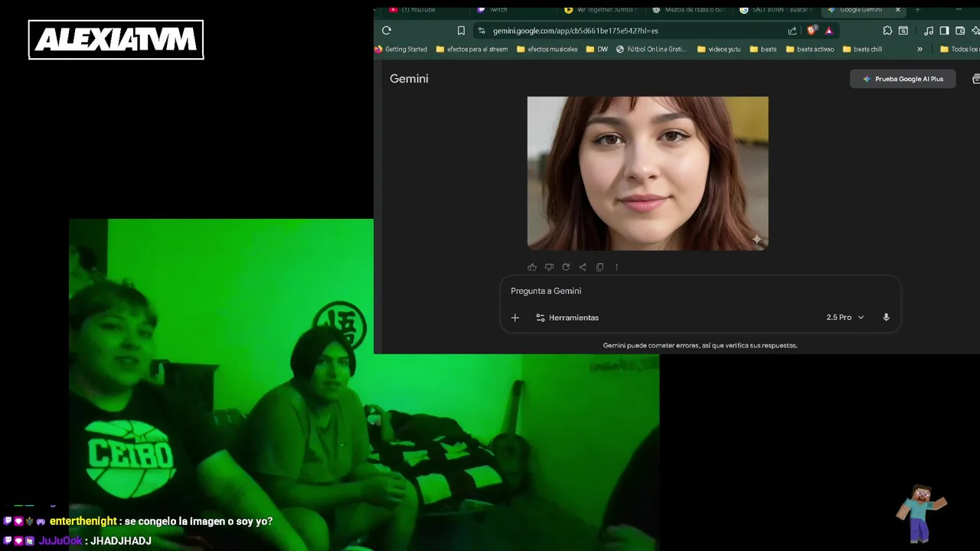Viewport: 980px width, 551px height.
Task: Switch to the Ver Together tab
Action: coord(601,9)
